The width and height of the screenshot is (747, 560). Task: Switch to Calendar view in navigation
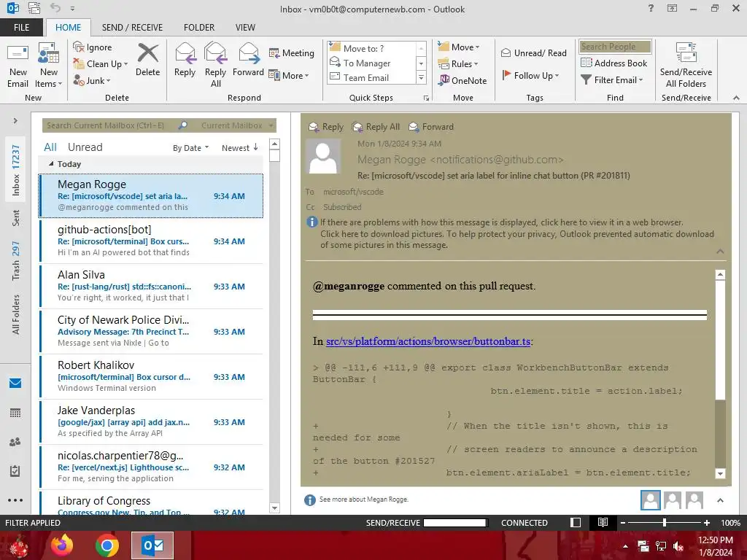15,413
